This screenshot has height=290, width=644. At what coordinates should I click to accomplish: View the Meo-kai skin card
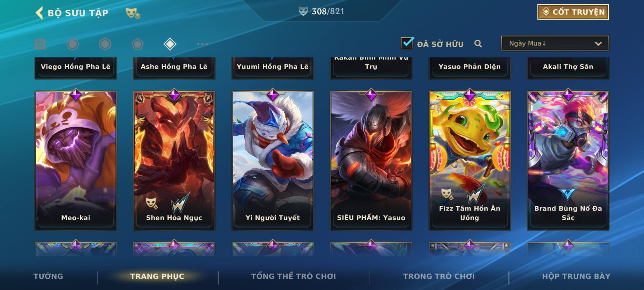[76, 160]
